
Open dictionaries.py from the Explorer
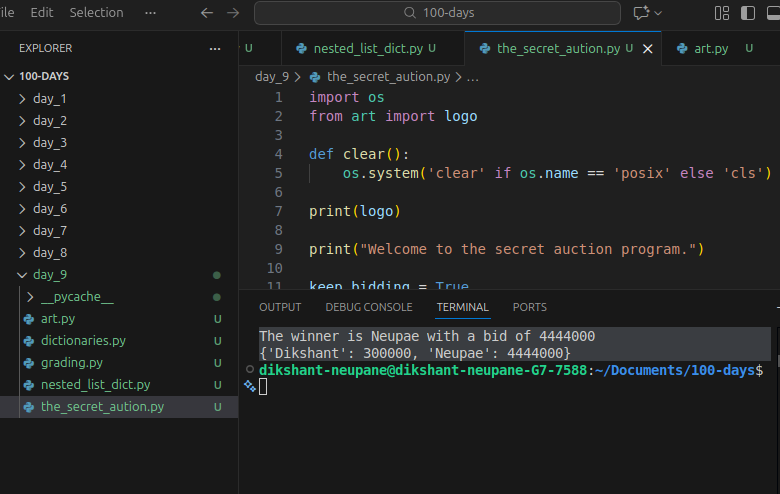tap(83, 341)
